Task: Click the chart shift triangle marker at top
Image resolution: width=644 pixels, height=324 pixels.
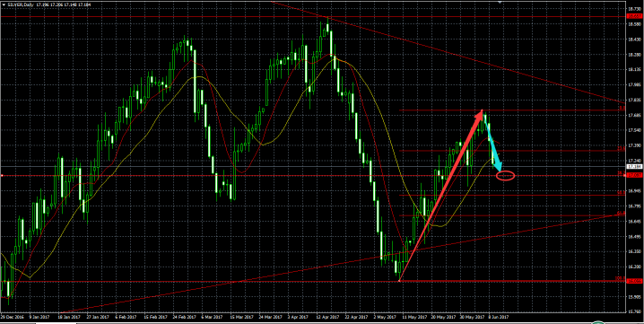Action: [500, 2]
